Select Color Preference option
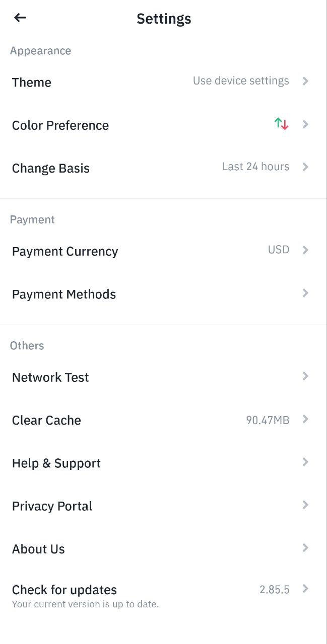Viewport: 327px width, 644px height. [60, 125]
